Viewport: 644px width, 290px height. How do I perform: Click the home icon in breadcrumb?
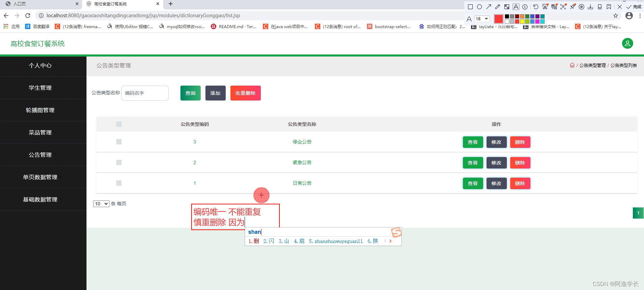pyautogui.click(x=572, y=65)
